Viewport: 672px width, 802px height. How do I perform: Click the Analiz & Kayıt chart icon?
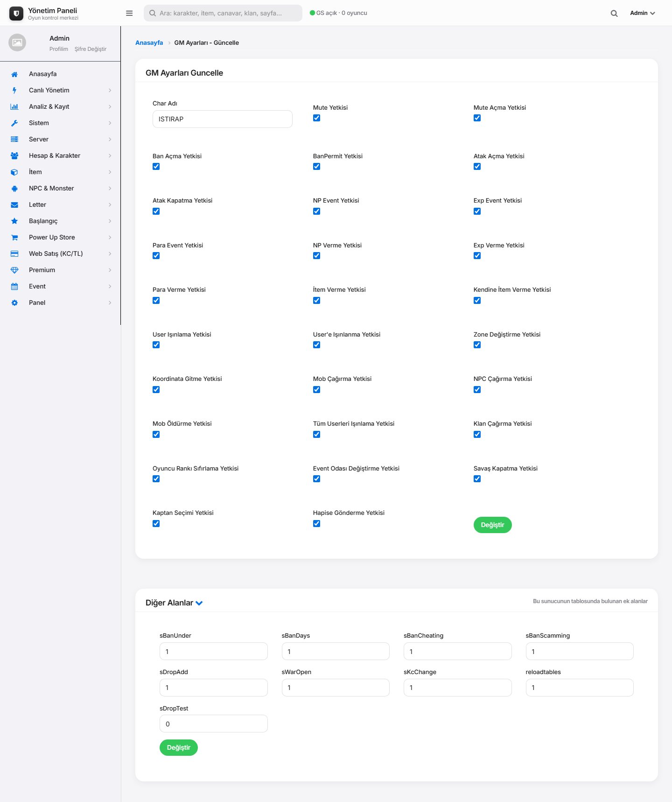14,107
